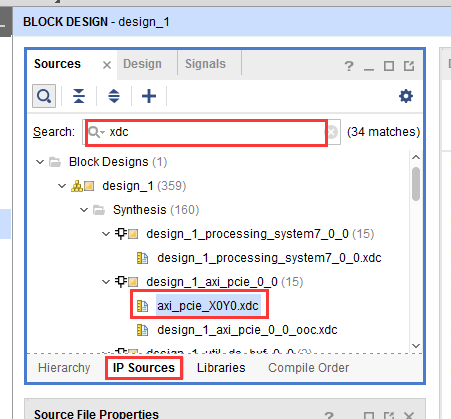The width and height of the screenshot is (451, 419).
Task: Collapse the design_1 tree node
Action: click(62, 186)
